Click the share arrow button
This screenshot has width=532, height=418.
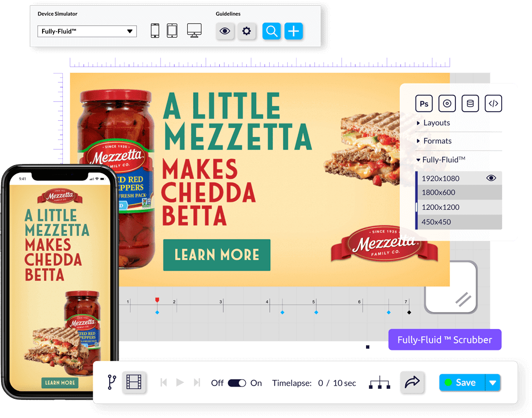point(412,382)
